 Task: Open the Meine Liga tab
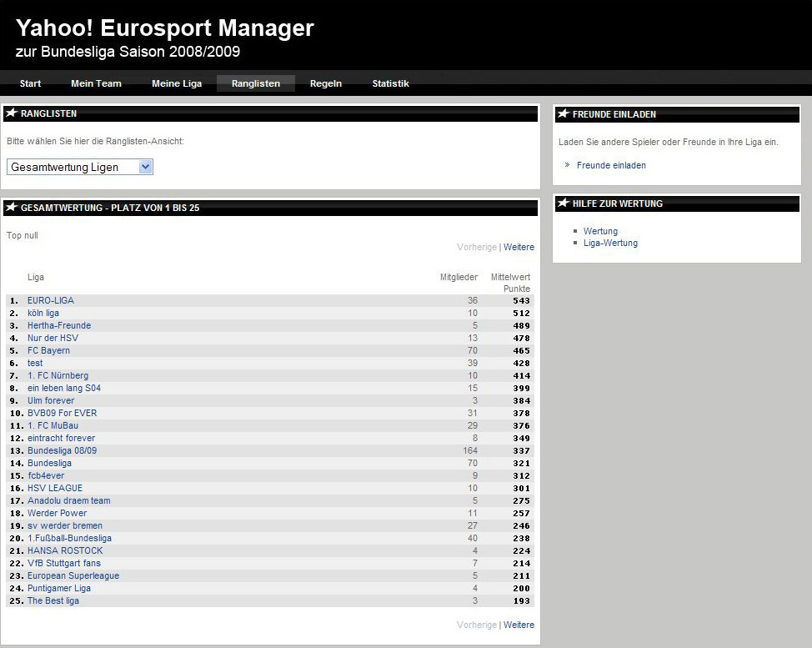coord(177,83)
